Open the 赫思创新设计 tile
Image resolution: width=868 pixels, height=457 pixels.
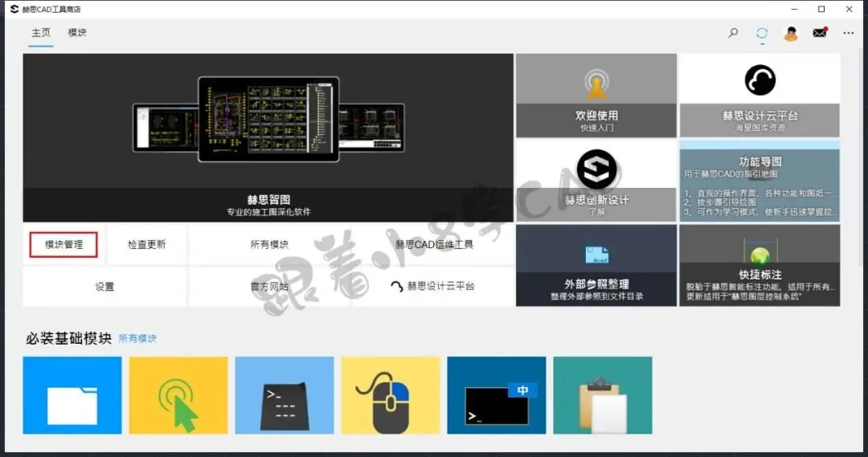596,181
